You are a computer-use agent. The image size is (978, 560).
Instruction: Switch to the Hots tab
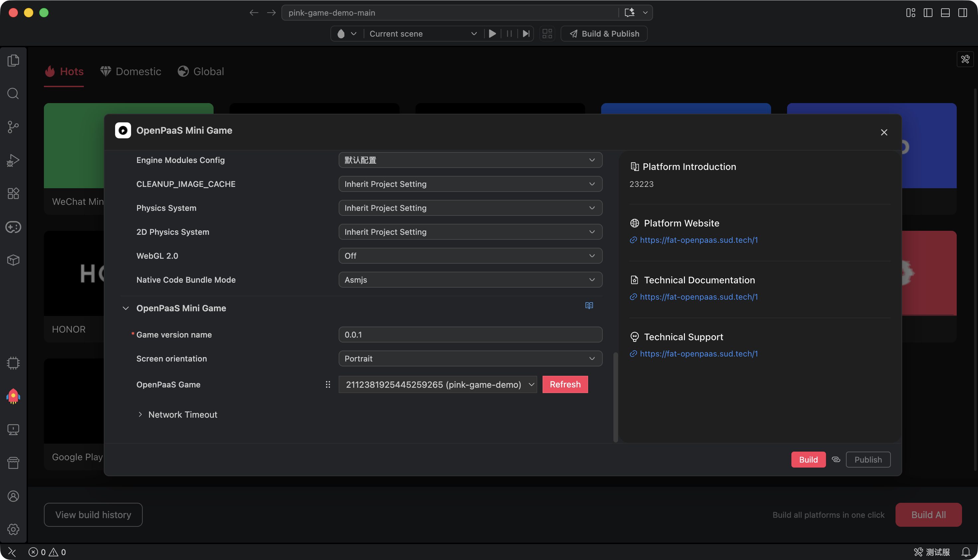pos(64,71)
